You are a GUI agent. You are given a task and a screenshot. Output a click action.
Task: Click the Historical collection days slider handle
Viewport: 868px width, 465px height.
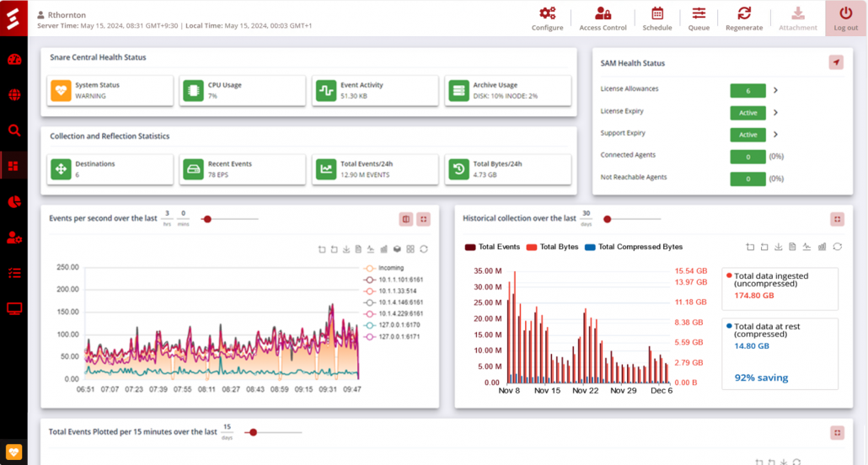(x=608, y=219)
